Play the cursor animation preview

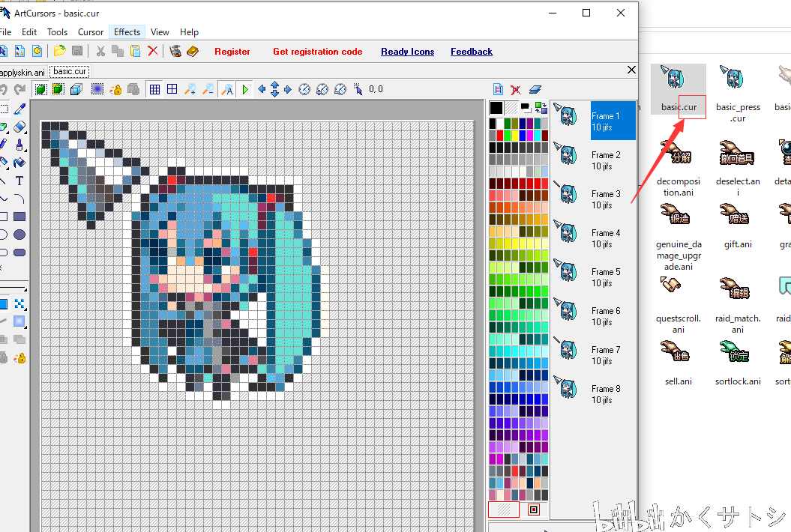point(245,89)
